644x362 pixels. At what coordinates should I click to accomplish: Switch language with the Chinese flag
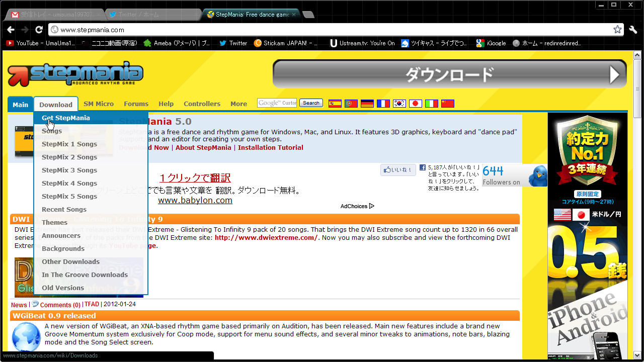pos(448,104)
